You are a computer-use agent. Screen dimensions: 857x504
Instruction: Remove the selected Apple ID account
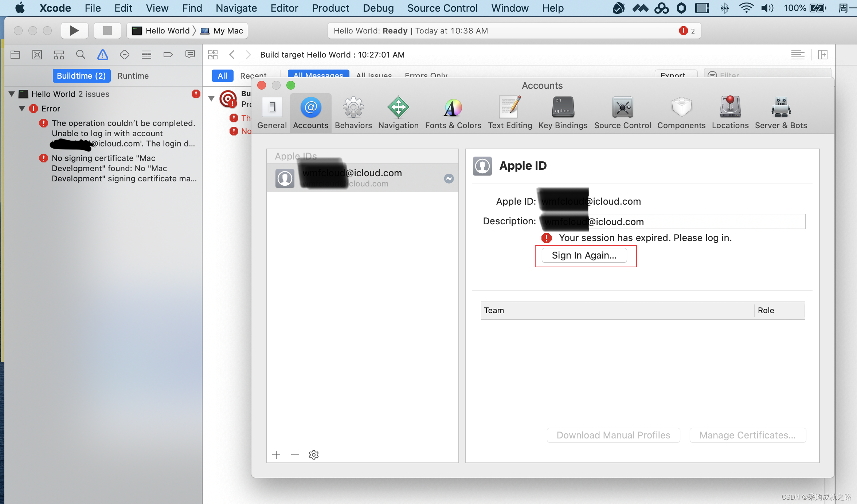(x=295, y=455)
